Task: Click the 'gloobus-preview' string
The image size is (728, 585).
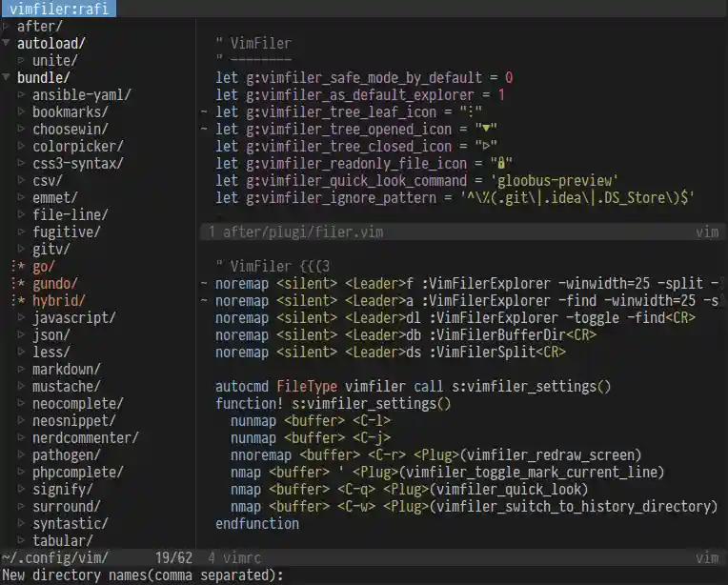Action: pyautogui.click(x=555, y=181)
